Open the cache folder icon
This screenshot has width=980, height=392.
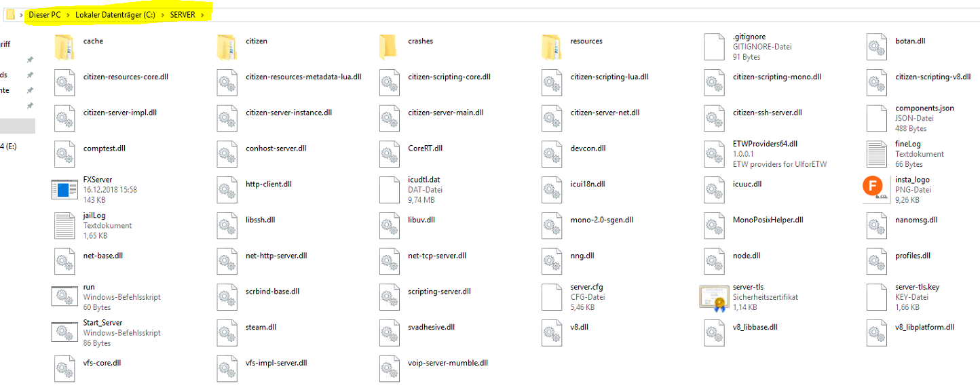pyautogui.click(x=64, y=47)
